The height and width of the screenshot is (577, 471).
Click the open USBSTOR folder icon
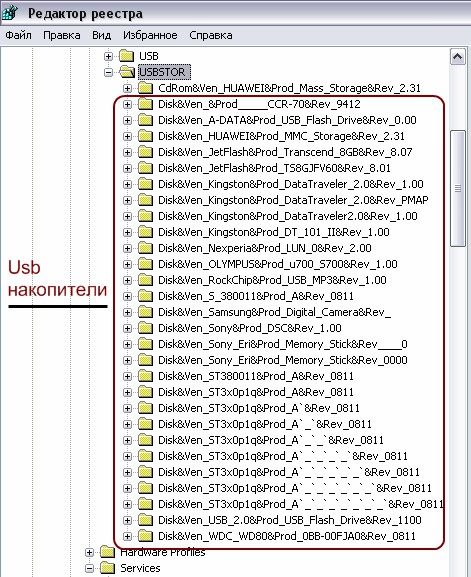tap(127, 72)
